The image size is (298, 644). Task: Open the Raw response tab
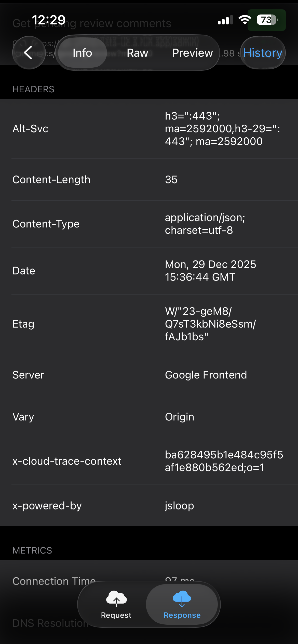click(x=137, y=53)
